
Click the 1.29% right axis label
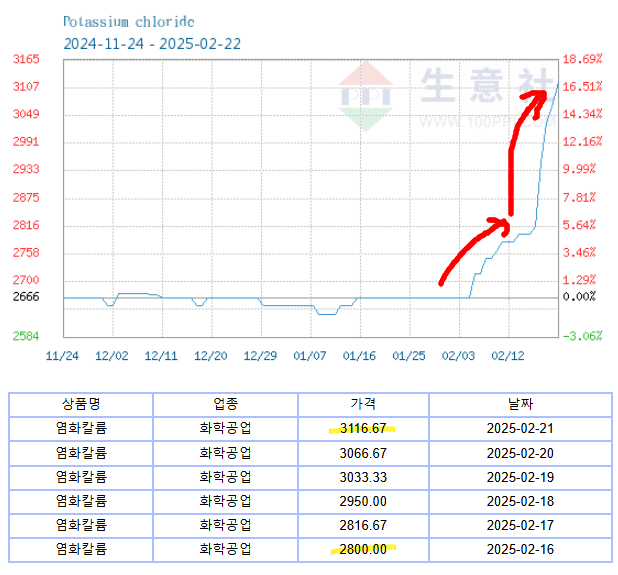click(x=579, y=280)
